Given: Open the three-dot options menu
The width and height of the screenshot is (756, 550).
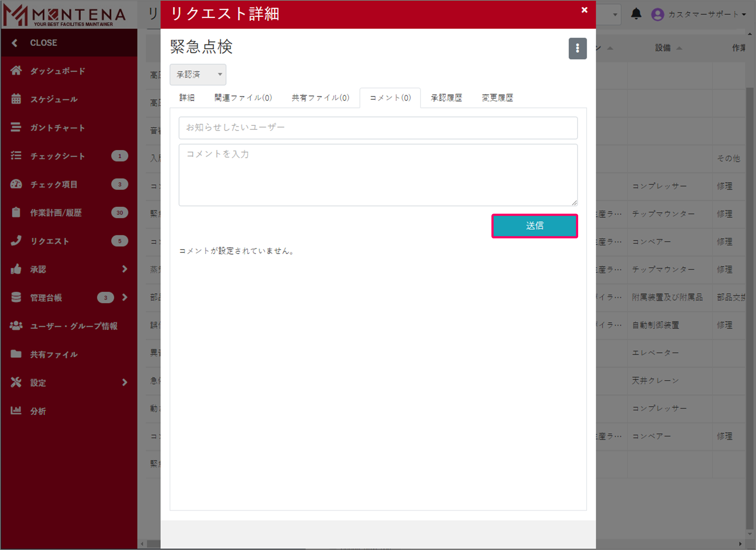Looking at the screenshot, I should point(577,48).
